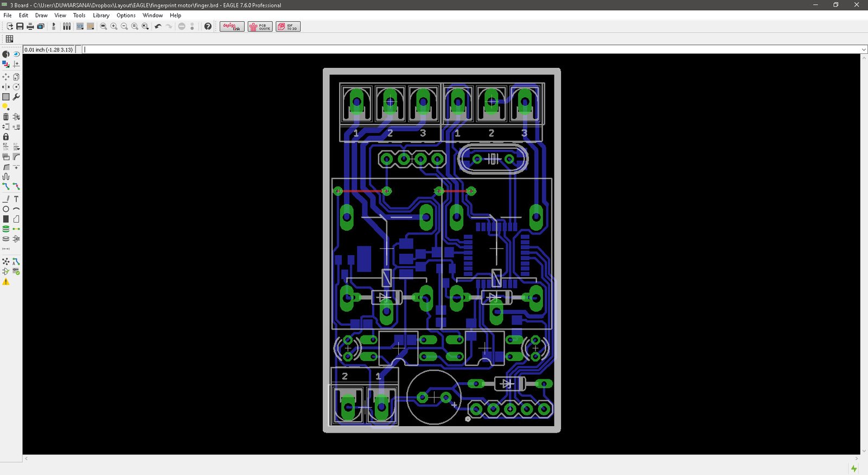868x475 pixels.
Task: Open the Tools menu
Action: [79, 15]
